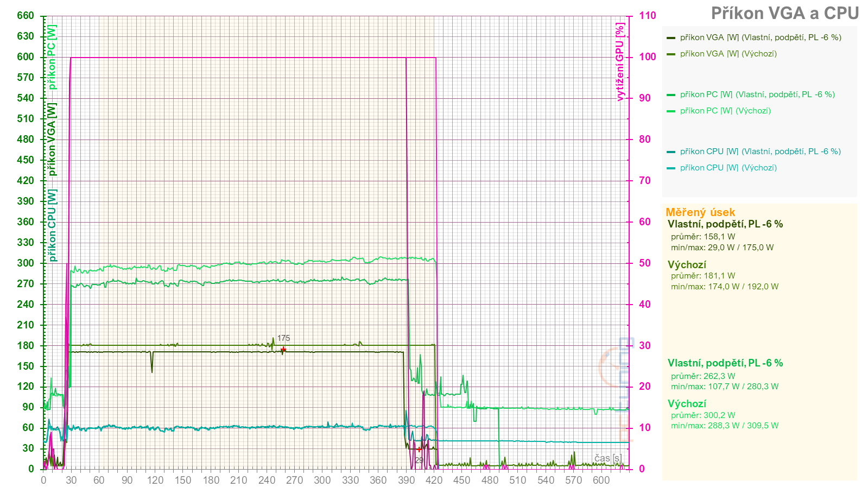
Task: Click the '29' minimum data label
Action: (x=419, y=460)
